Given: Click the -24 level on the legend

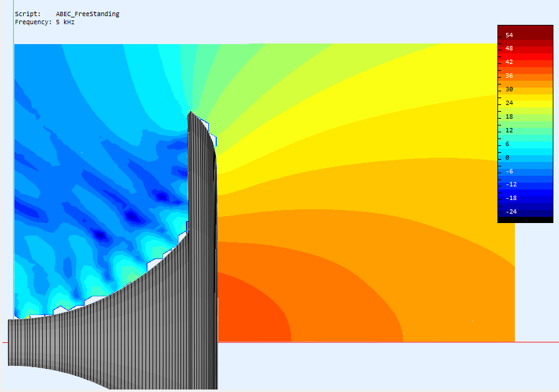Looking at the screenshot, I should 511,211.
